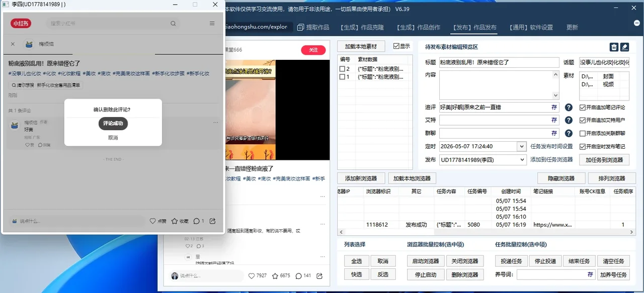644x293 pixels.
Task: Click the trash icon in 待发布素材编辑预览区
Action: tap(614, 47)
